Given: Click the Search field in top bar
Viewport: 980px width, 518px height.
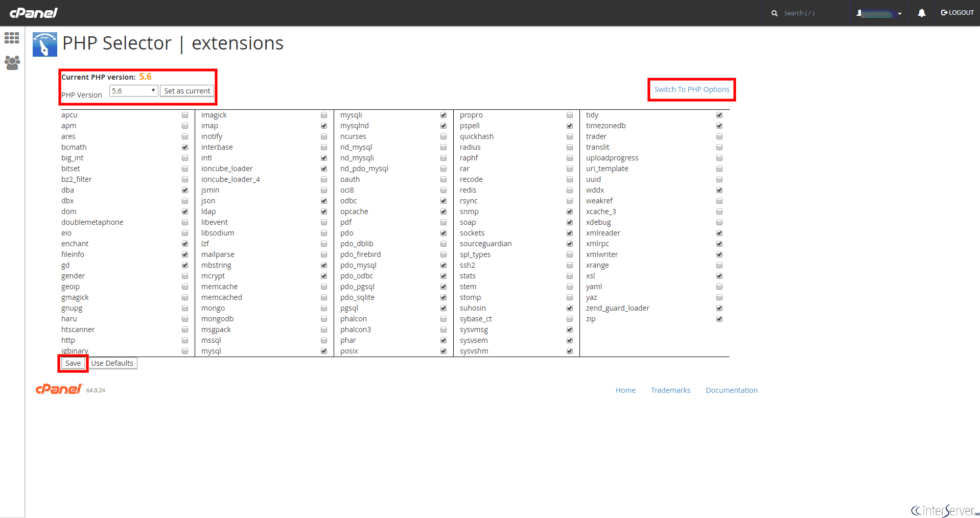Looking at the screenshot, I should (810, 13).
